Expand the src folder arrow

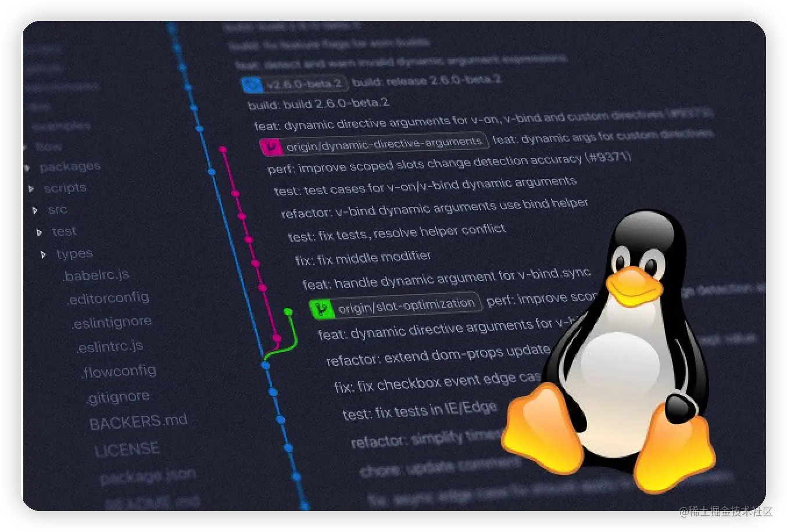tap(35, 210)
